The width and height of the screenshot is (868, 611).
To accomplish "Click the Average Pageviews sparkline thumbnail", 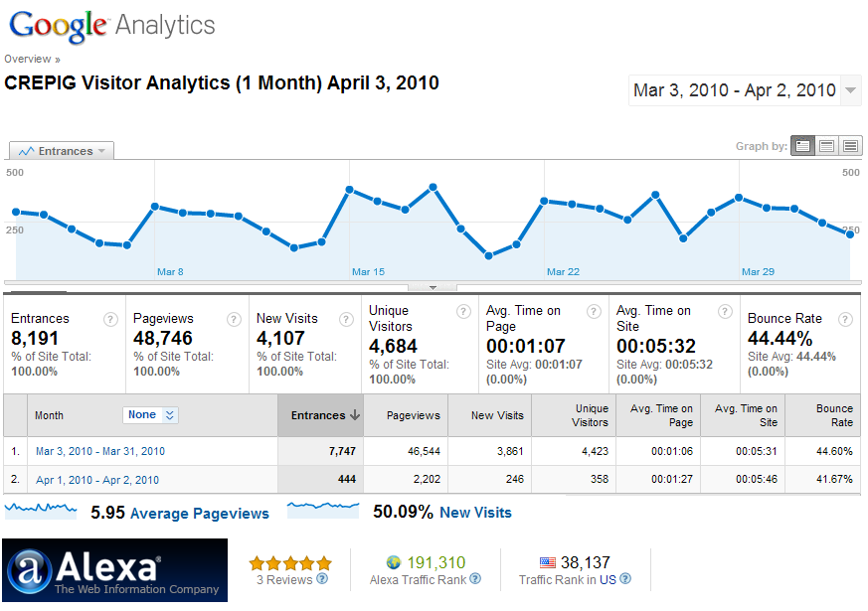I will pos(41,511).
